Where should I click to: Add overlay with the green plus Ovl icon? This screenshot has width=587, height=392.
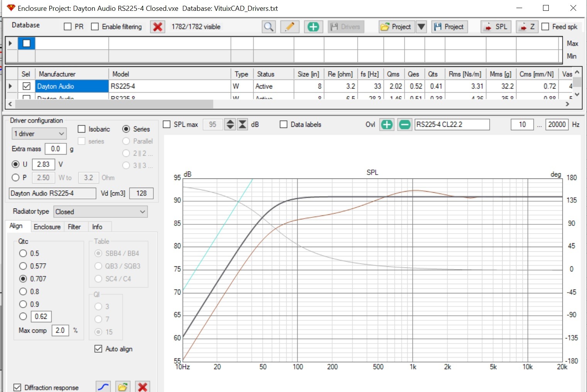(x=387, y=124)
